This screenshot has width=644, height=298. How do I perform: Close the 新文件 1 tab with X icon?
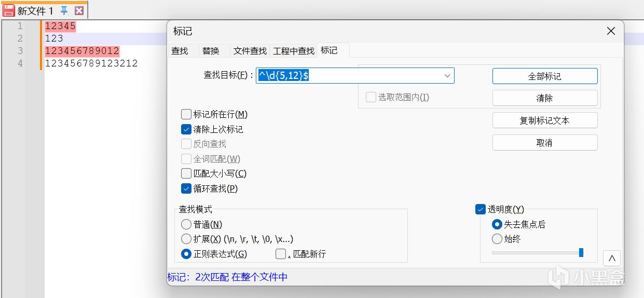coord(79,10)
